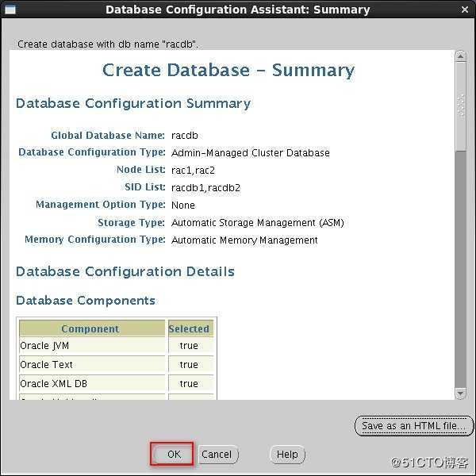
Task: Click the scrollbar track below the thumb
Action: (x=460, y=269)
